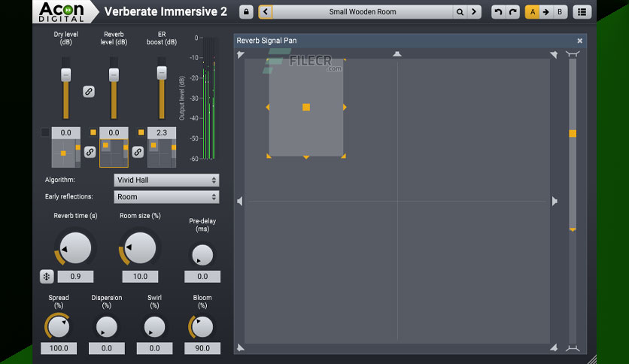The height and width of the screenshot is (364, 629).
Task: Click Dispersion value field 0.0
Action: 106,348
